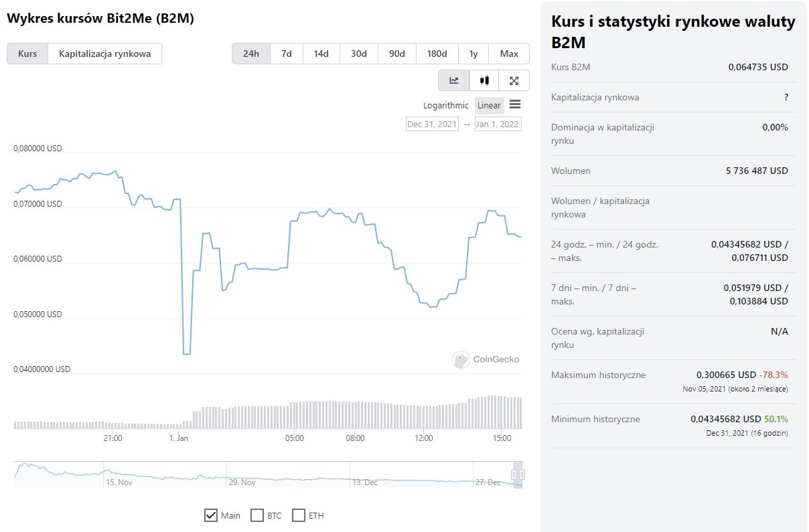Click the Minimum historyczne label

pyautogui.click(x=595, y=419)
